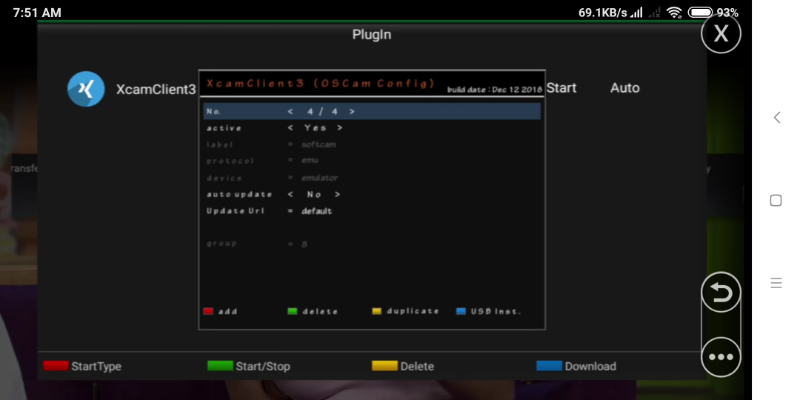Select the blue Download option
The height and width of the screenshot is (400, 800).
[x=577, y=366]
